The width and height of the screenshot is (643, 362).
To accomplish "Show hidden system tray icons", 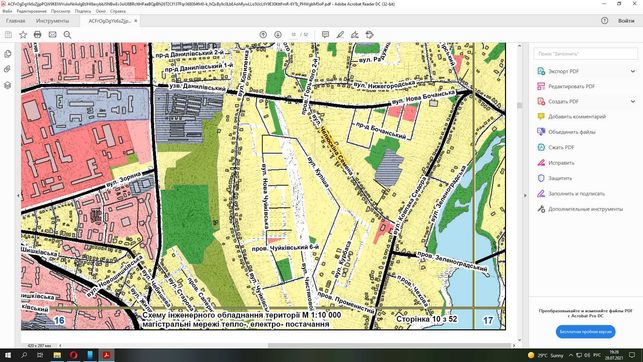I will click(x=571, y=355).
